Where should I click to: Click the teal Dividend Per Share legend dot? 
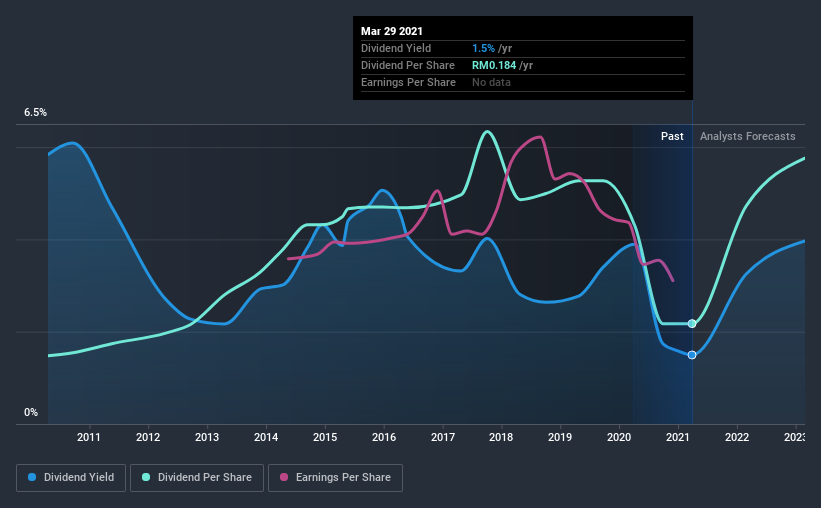coord(146,477)
